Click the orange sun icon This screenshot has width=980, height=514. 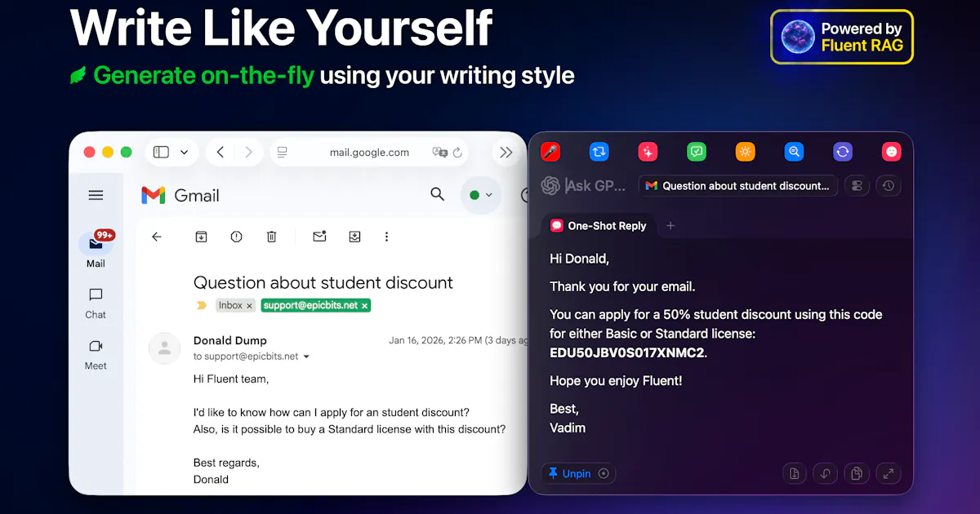745,152
